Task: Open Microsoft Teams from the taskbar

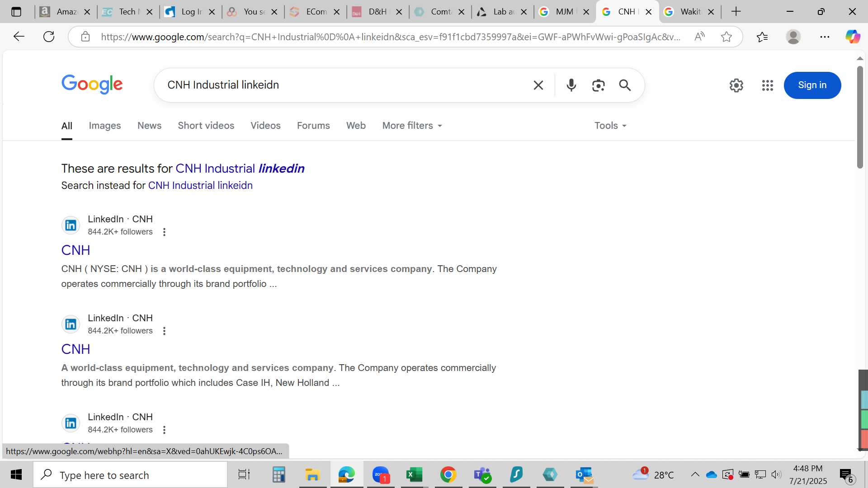Action: click(482, 474)
